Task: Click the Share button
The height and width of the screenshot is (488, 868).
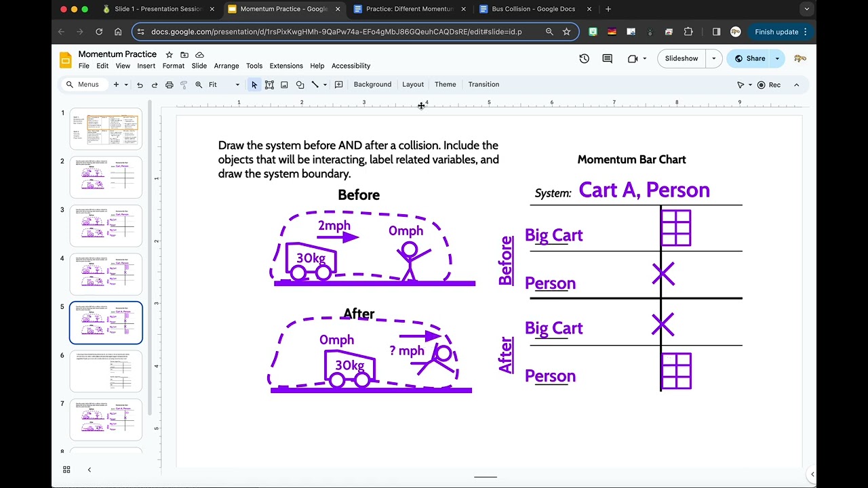Action: 749,59
